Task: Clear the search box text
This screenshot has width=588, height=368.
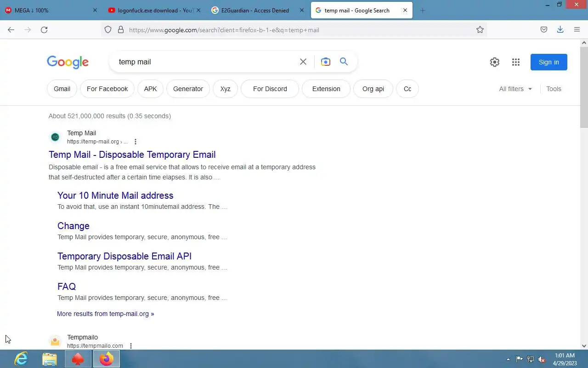Action: [x=303, y=62]
